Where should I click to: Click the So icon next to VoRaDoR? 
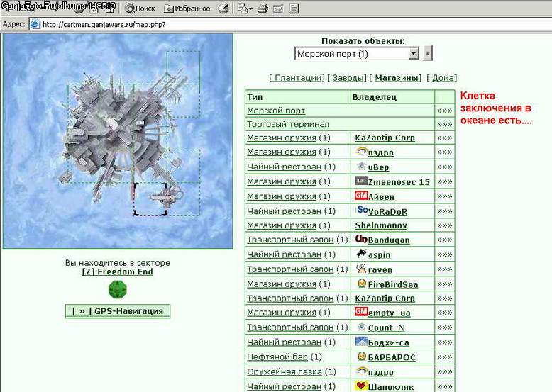point(363,211)
